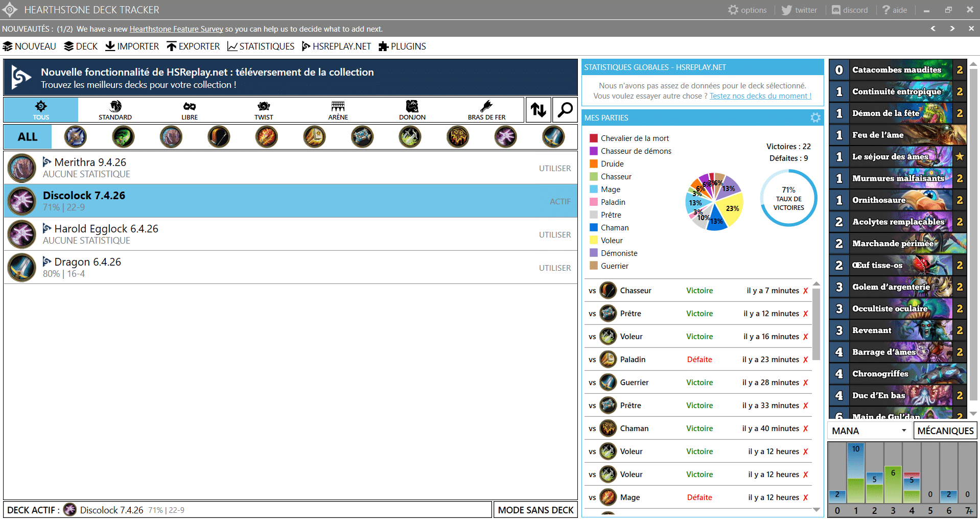Select the Golem d'argenterie card row
Screen dimensions: 980x521
pyautogui.click(x=897, y=287)
